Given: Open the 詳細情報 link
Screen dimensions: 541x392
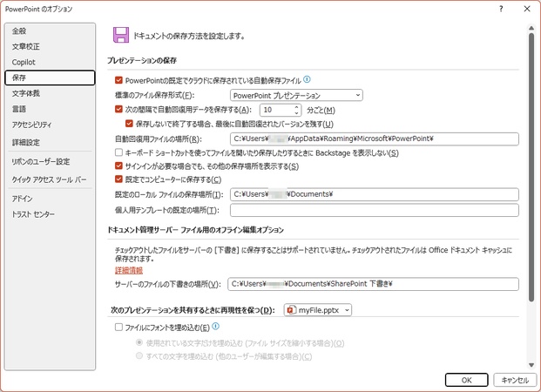Looking at the screenshot, I should pos(129,270).
